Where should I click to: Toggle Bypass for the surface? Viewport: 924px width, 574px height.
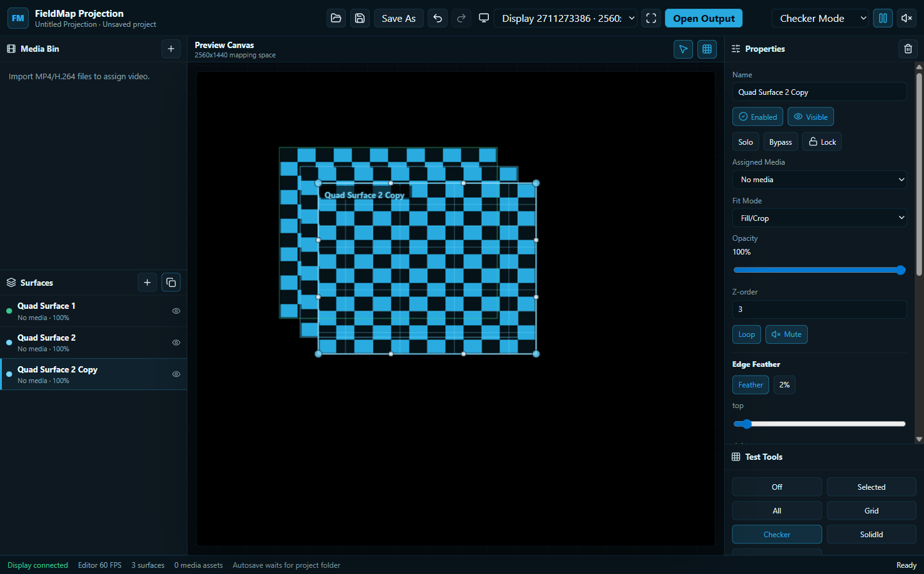click(780, 142)
